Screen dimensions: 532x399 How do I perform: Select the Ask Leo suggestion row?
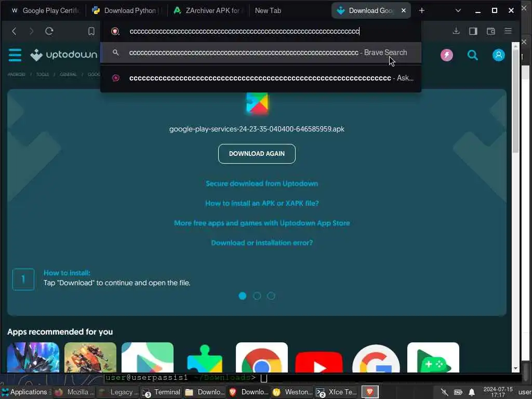pos(261,78)
